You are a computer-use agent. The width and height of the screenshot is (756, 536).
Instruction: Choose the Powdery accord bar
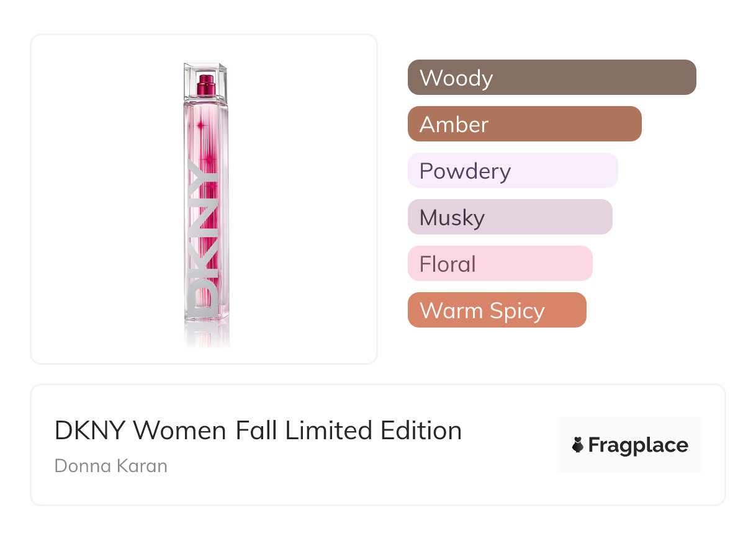pyautogui.click(x=513, y=171)
